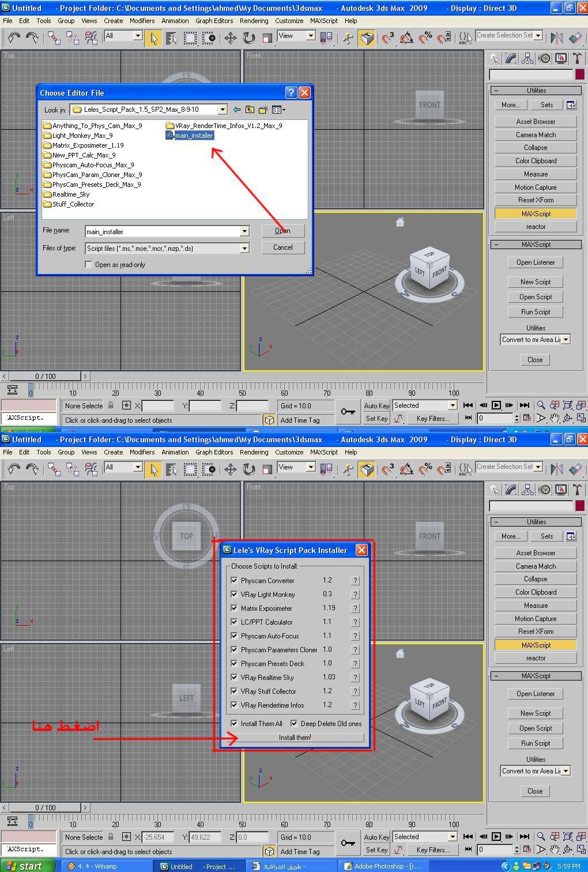Uncheck Physcam Converter script
The image size is (588, 872).
click(x=234, y=580)
